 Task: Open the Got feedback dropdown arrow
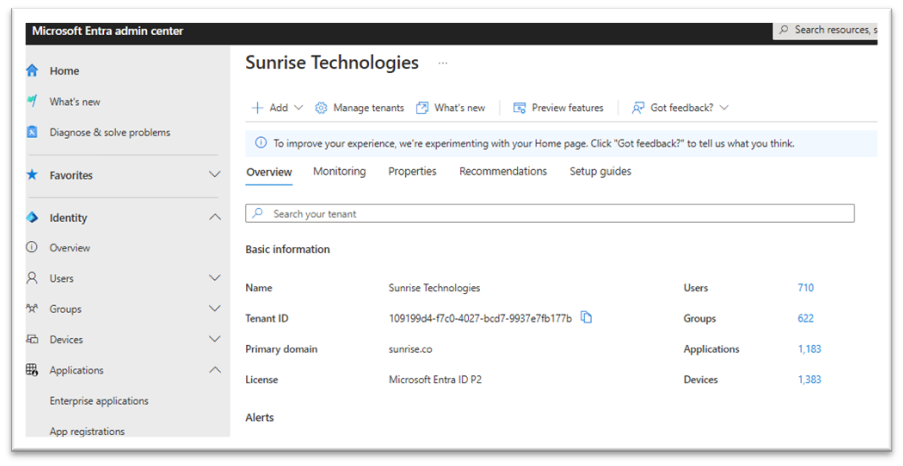click(724, 108)
